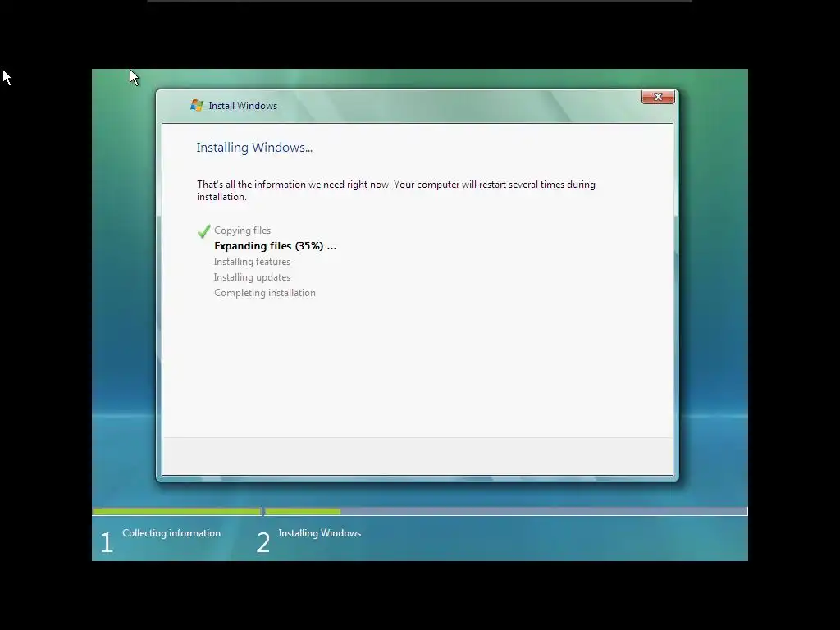This screenshot has width=840, height=630.
Task: Click the restart information paragraph
Action: click(x=396, y=190)
